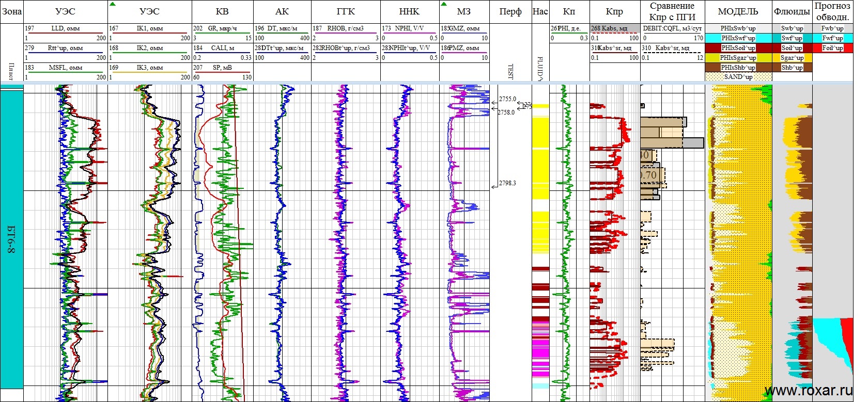Pick the DT, мкс/м curve label
This screenshot has width=868, height=402.
coord(283,28)
